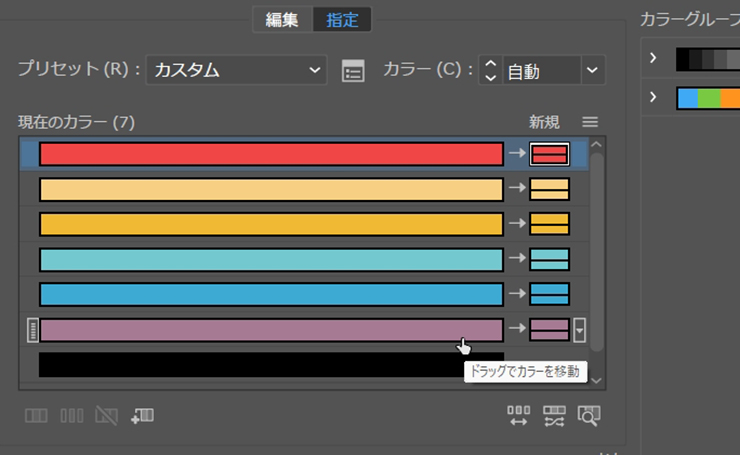
Task: Toggle recolor arrow on the teal row
Action: (x=516, y=259)
